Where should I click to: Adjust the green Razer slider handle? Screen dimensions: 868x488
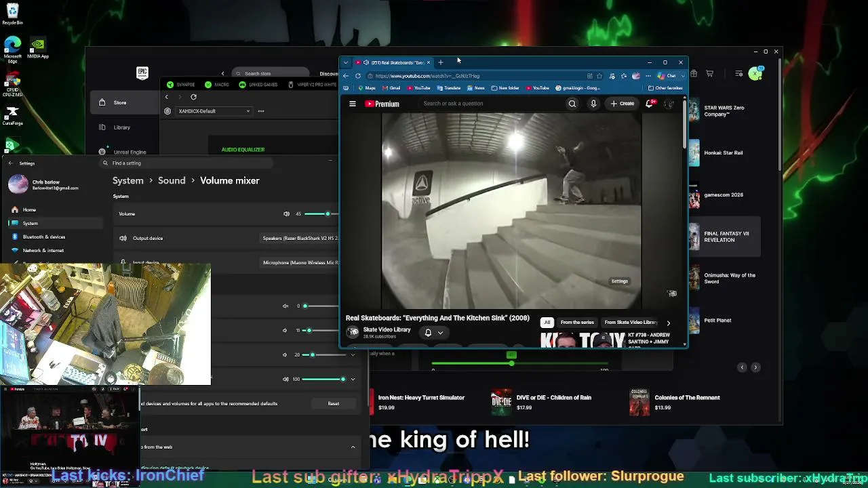click(x=511, y=364)
